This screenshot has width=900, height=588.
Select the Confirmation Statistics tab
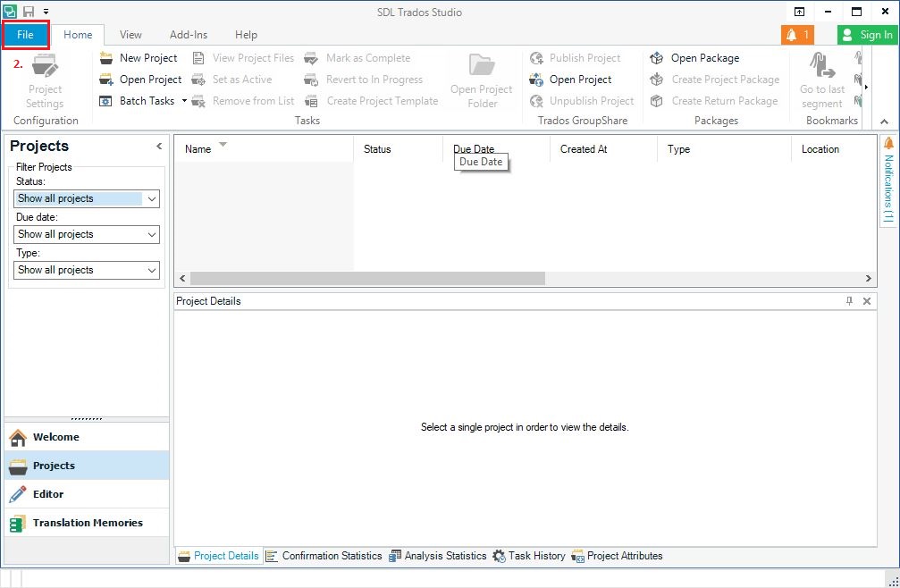click(x=324, y=556)
